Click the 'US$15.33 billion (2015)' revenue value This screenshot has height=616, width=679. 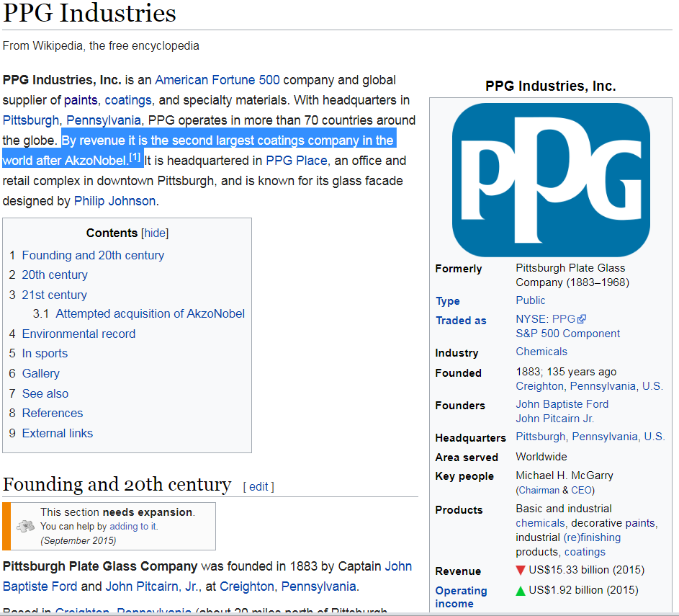587,570
